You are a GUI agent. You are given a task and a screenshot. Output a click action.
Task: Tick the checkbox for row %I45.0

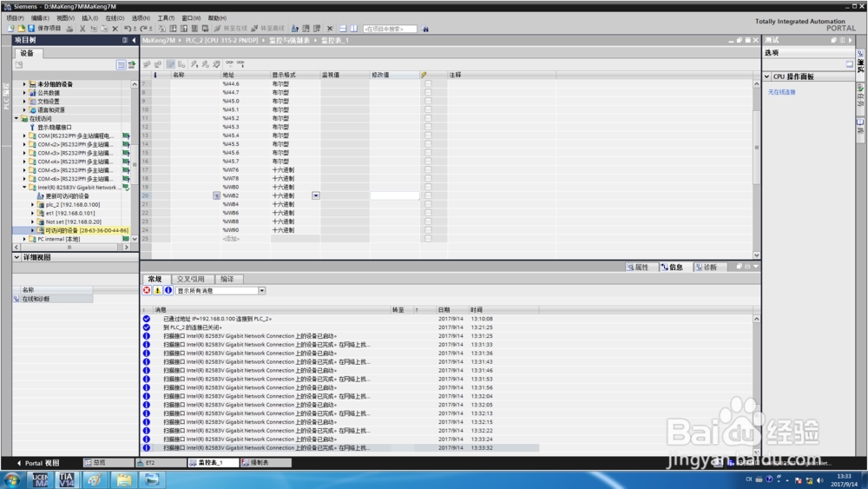(428, 102)
